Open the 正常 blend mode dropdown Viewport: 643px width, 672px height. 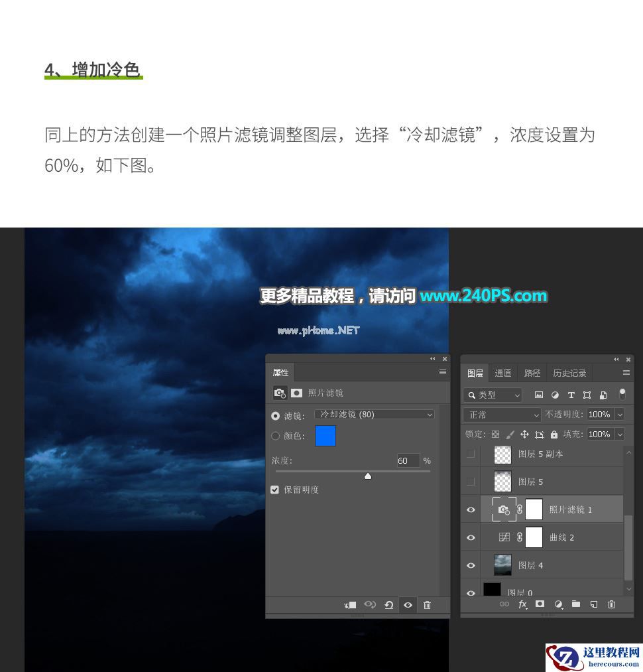(x=501, y=414)
